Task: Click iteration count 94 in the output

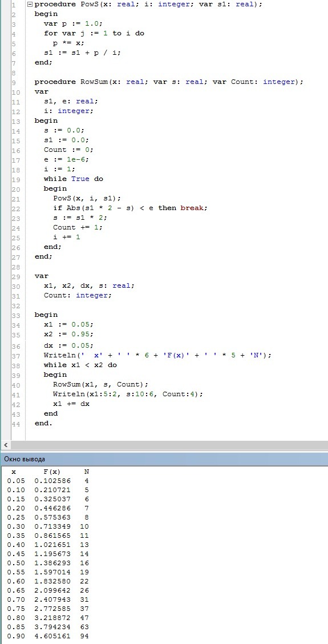Action: click(x=84, y=636)
